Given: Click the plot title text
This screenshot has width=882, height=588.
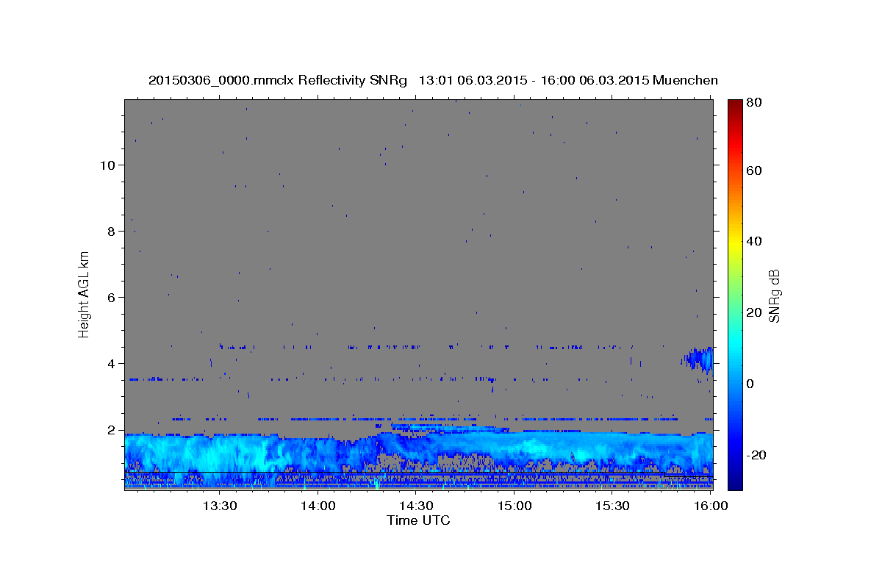Looking at the screenshot, I should click(x=433, y=80).
